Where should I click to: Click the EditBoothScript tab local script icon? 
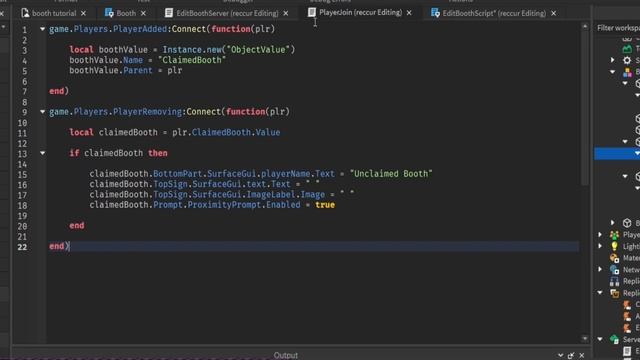tap(435, 13)
